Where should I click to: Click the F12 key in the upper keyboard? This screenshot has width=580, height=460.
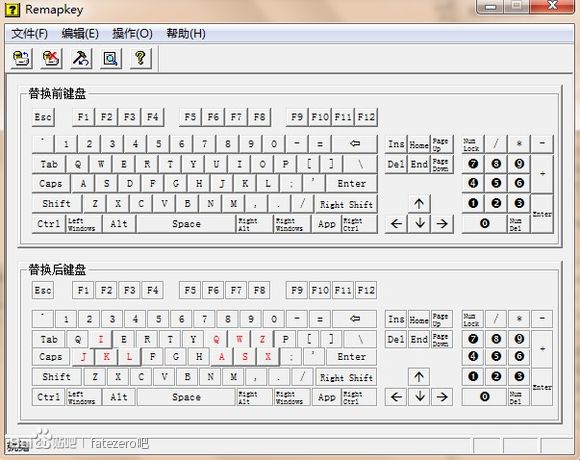coord(366,117)
